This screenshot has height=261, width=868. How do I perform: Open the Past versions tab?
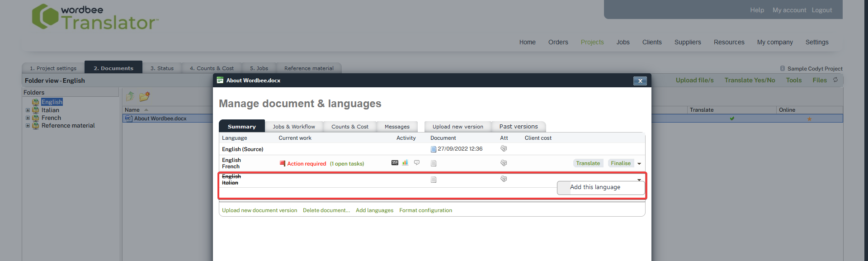519,127
